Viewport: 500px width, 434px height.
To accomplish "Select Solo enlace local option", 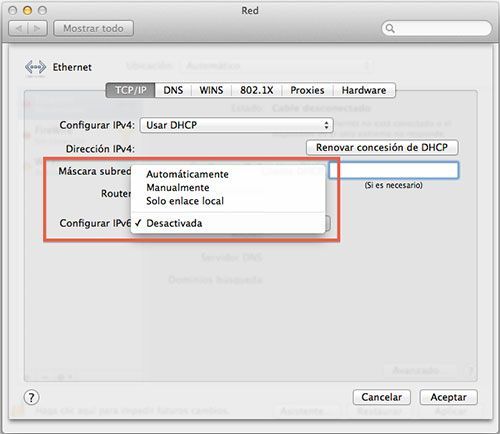I will coord(228,201).
